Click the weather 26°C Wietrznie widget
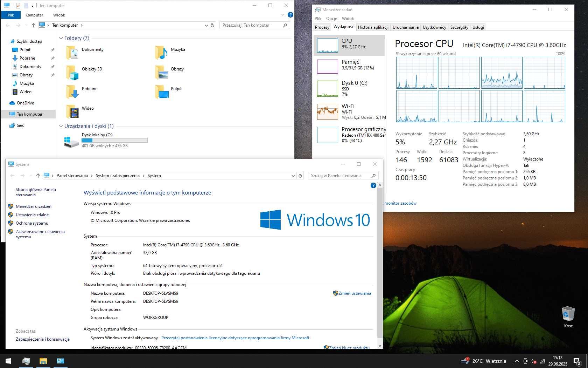This screenshot has width=588, height=368. (x=484, y=361)
